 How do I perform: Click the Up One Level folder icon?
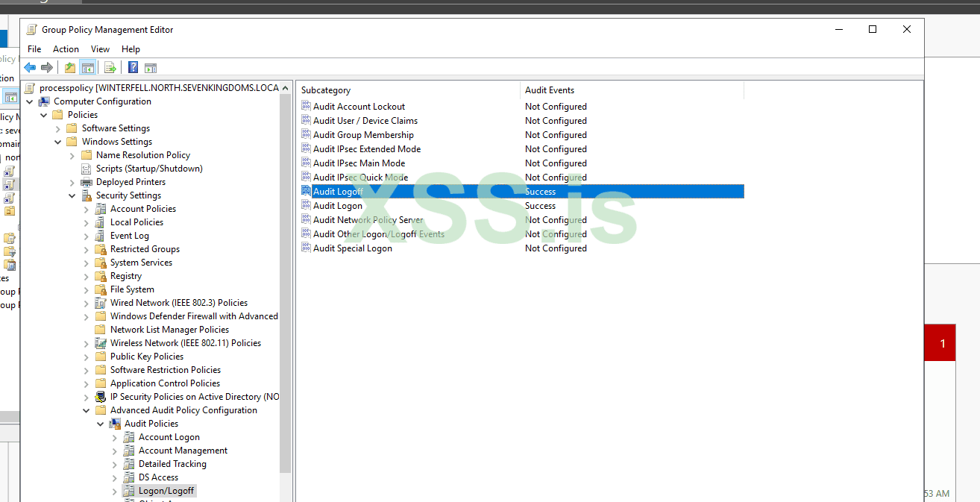pyautogui.click(x=69, y=68)
